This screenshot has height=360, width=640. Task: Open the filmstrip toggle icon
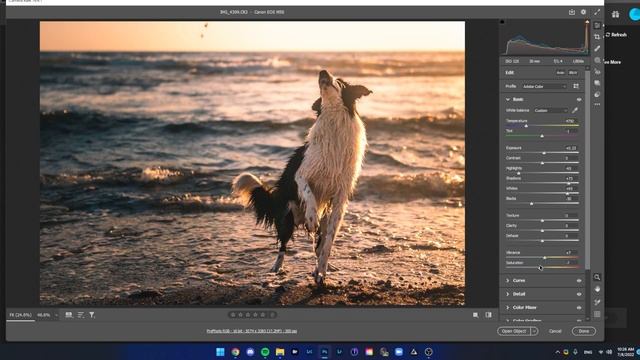69,315
